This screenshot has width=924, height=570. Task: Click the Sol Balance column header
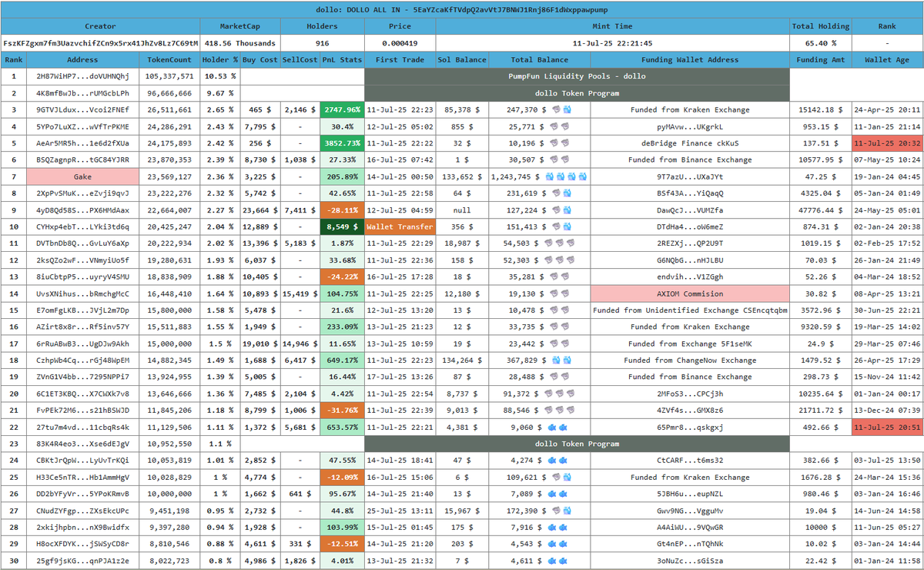(462, 59)
